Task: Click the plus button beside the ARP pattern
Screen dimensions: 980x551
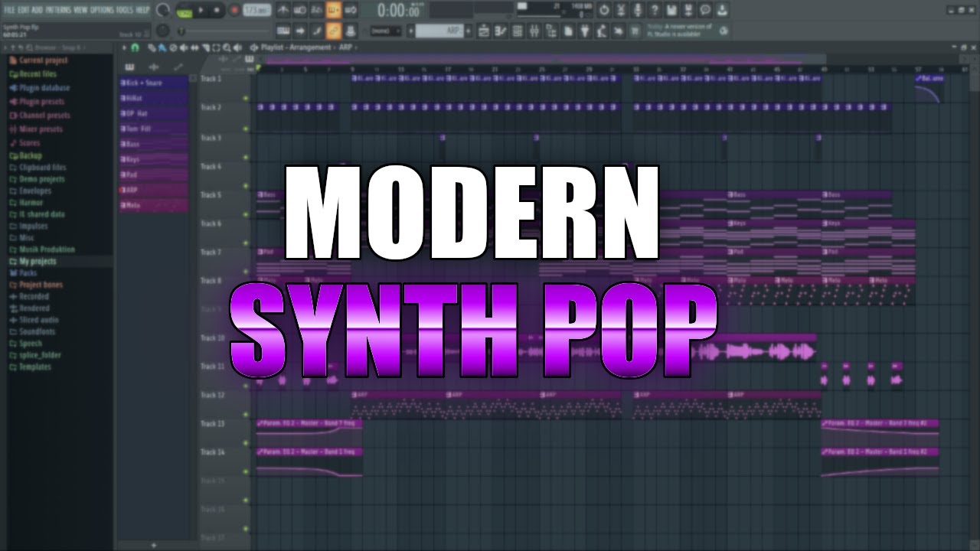Action: click(469, 31)
